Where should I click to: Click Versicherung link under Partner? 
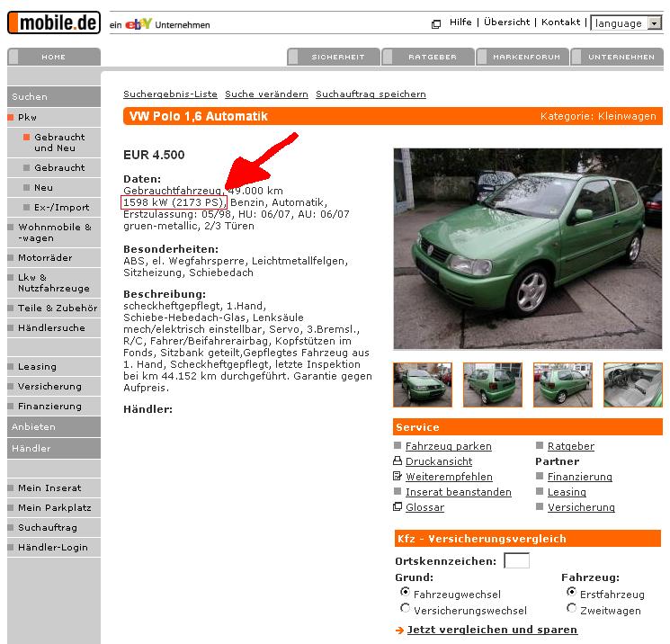point(581,507)
